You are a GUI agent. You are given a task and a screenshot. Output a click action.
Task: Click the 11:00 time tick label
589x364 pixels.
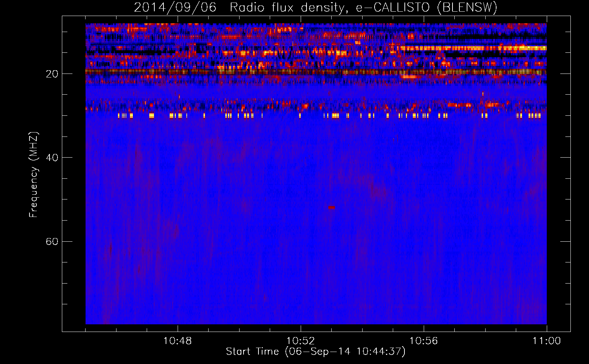click(x=547, y=341)
